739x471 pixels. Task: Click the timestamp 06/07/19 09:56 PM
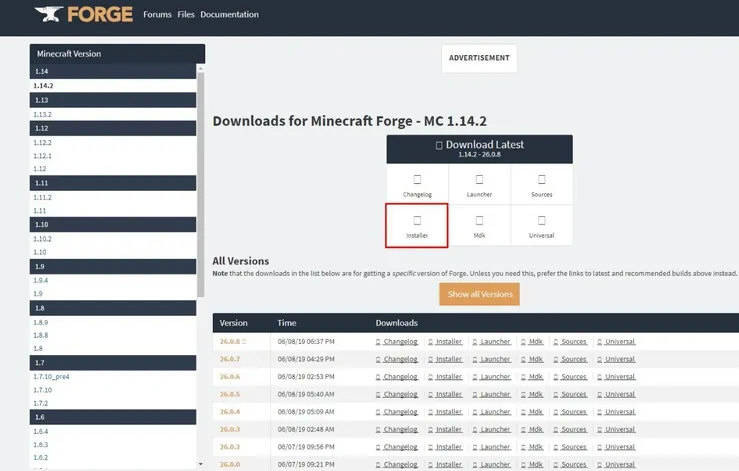(306, 447)
